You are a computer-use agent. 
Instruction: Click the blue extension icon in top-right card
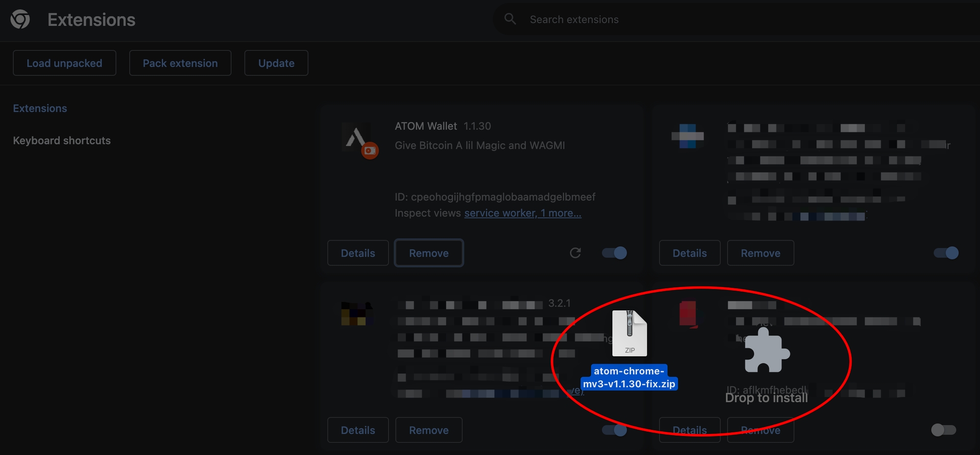[x=687, y=136]
